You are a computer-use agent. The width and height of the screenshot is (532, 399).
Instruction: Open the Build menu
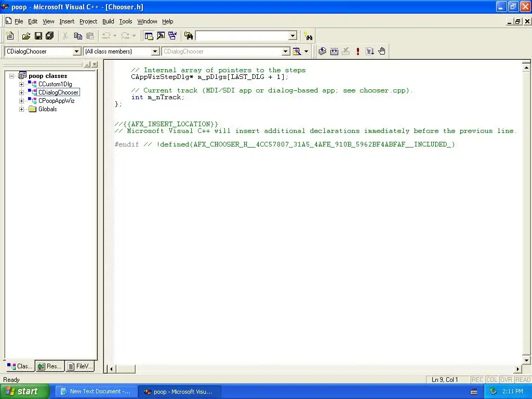coord(108,21)
